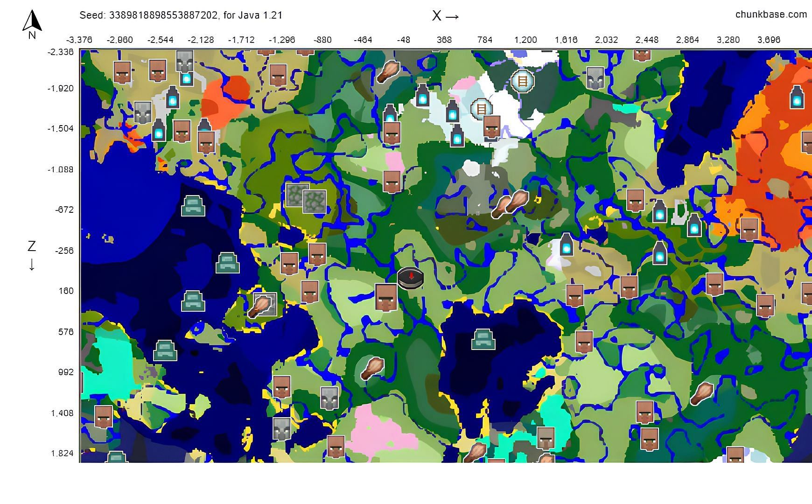Click the village icon near X -3,130, Z 1,440
This screenshot has width=812, height=504.
[x=104, y=417]
